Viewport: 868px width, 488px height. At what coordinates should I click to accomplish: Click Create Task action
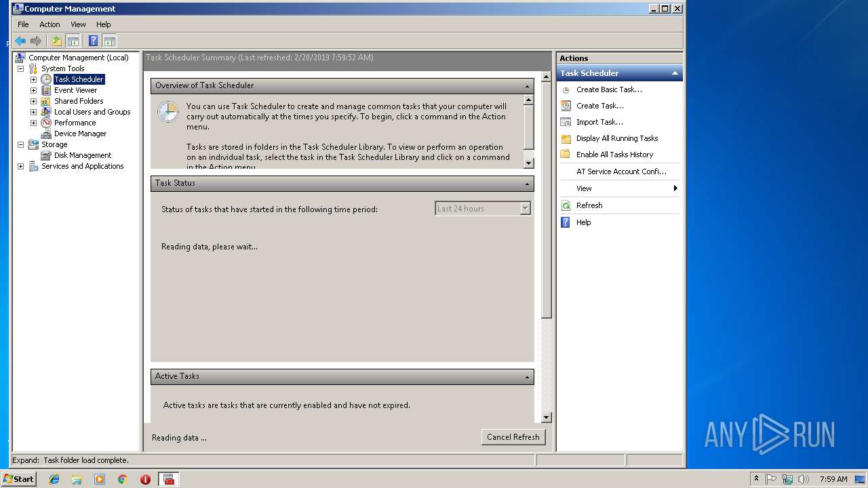[x=600, y=106]
